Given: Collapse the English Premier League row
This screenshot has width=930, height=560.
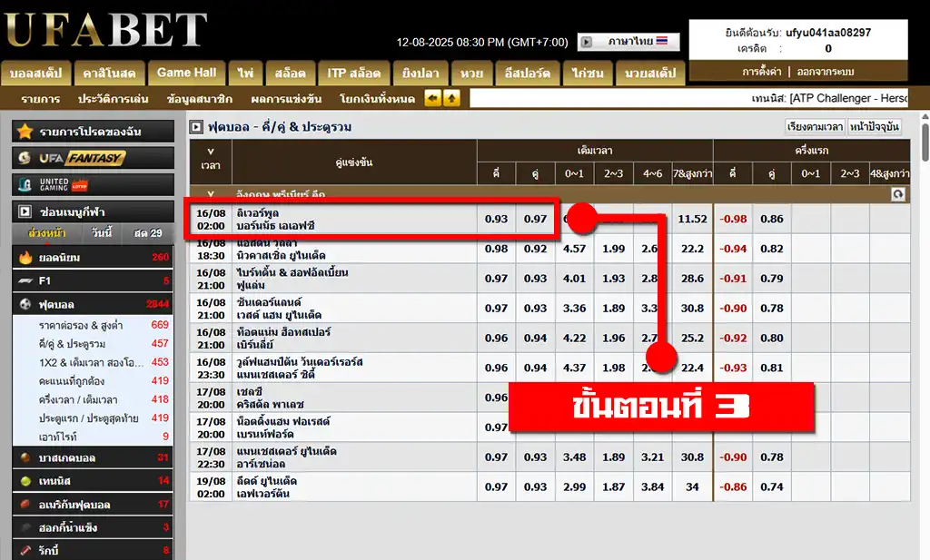Looking at the screenshot, I should pos(211,194).
